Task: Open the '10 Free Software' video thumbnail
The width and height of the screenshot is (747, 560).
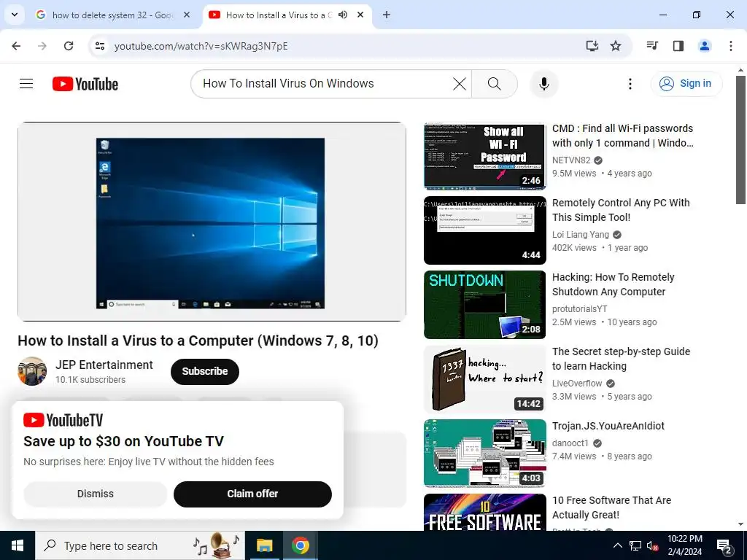Action: point(485,513)
